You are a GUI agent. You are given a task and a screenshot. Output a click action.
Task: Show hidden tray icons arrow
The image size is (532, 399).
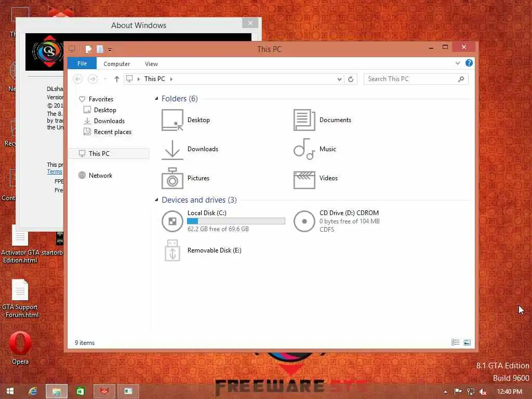point(445,392)
